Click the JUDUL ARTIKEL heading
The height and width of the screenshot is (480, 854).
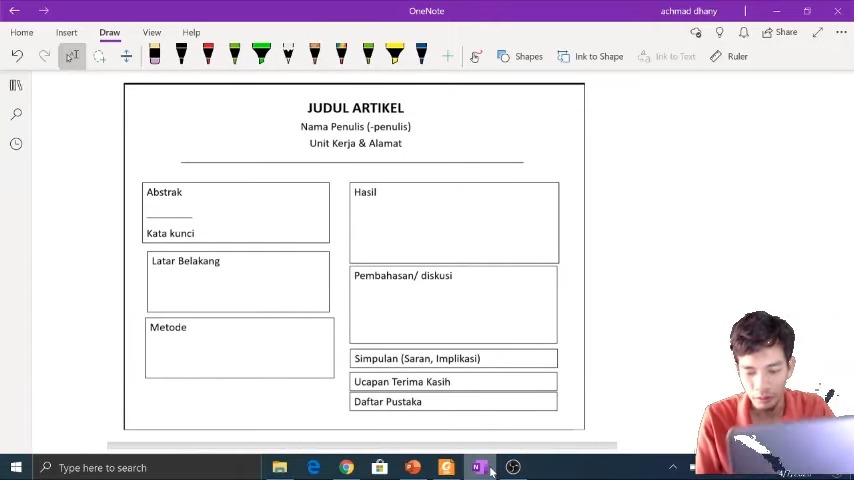(x=355, y=108)
